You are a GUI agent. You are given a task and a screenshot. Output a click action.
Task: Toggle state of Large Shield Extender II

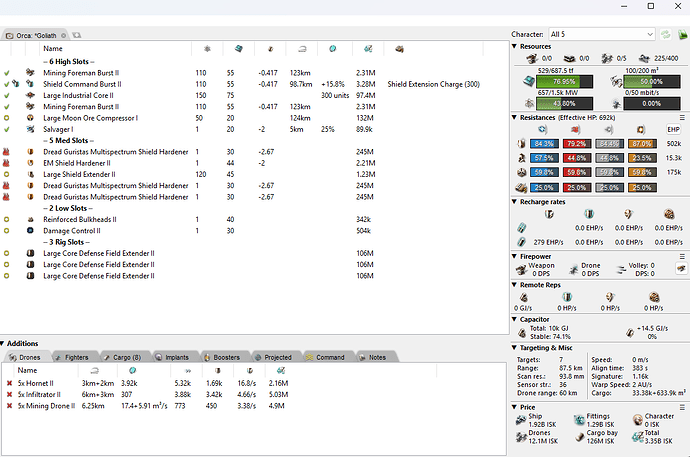(x=6, y=174)
